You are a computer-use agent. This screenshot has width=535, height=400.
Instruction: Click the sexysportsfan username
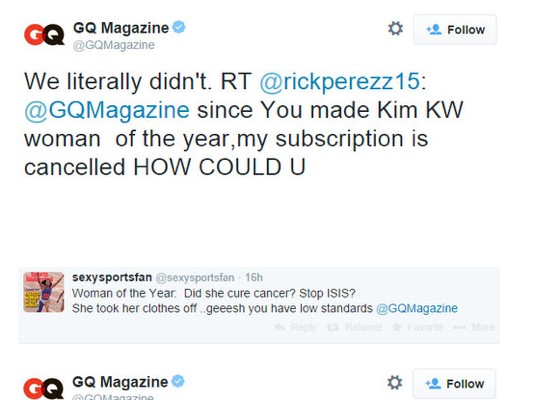coord(112,277)
